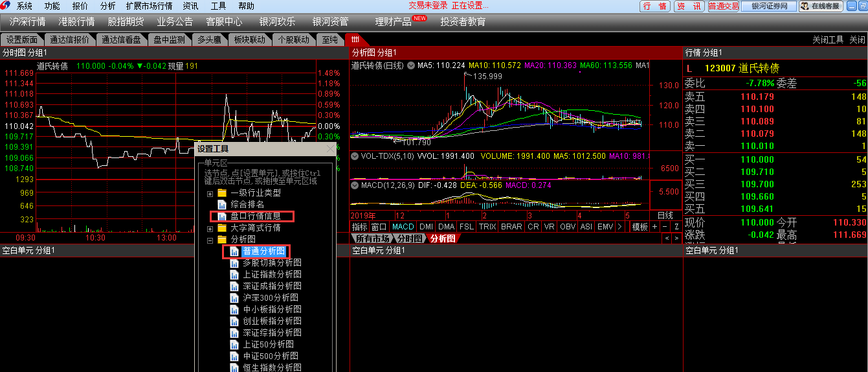Click chart icon beside 中证500分析图

[234, 356]
